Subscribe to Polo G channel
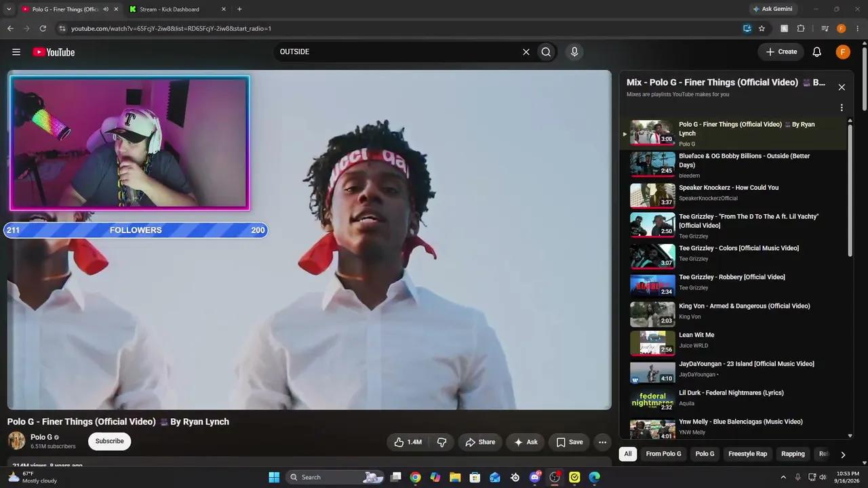Screen dimensions: 868x488 coord(109,441)
